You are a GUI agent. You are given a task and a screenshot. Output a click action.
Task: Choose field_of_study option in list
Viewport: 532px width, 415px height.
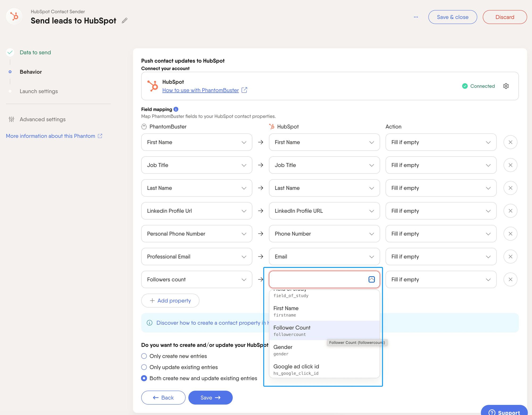pos(324,295)
